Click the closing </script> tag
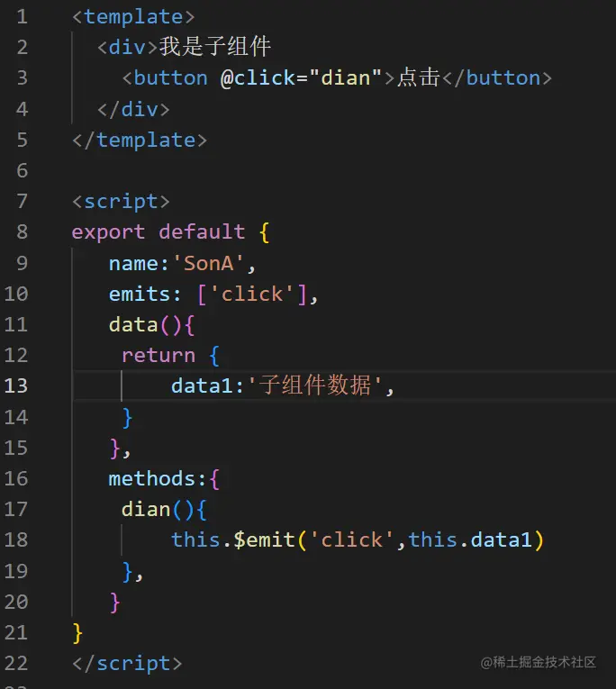The width and height of the screenshot is (616, 689). [x=127, y=664]
